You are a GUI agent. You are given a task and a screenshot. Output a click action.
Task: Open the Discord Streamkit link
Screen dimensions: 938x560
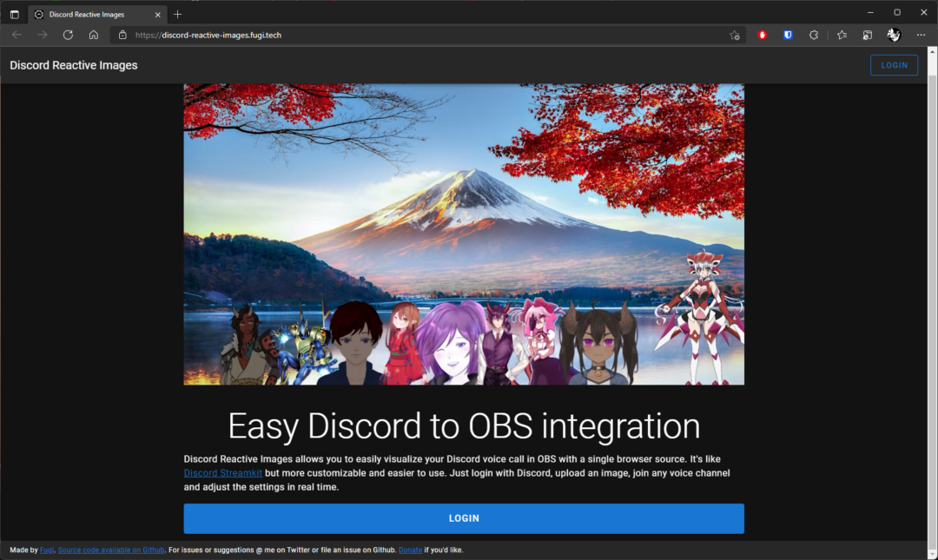222,473
